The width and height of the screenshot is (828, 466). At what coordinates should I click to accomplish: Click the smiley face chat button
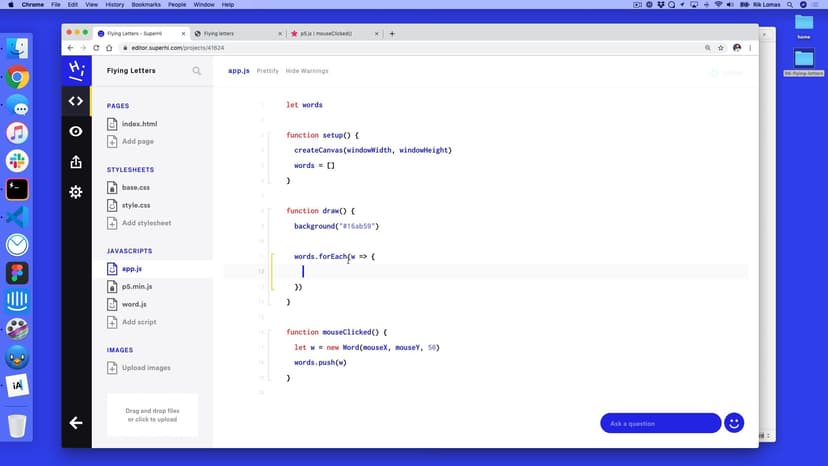pyautogui.click(x=734, y=423)
